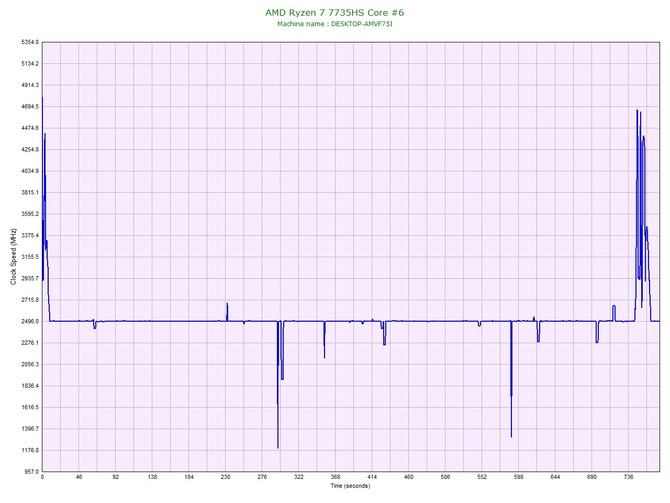Click the '2496.0' y-axis value
Viewport: 670px width, 503px height.
[30, 321]
